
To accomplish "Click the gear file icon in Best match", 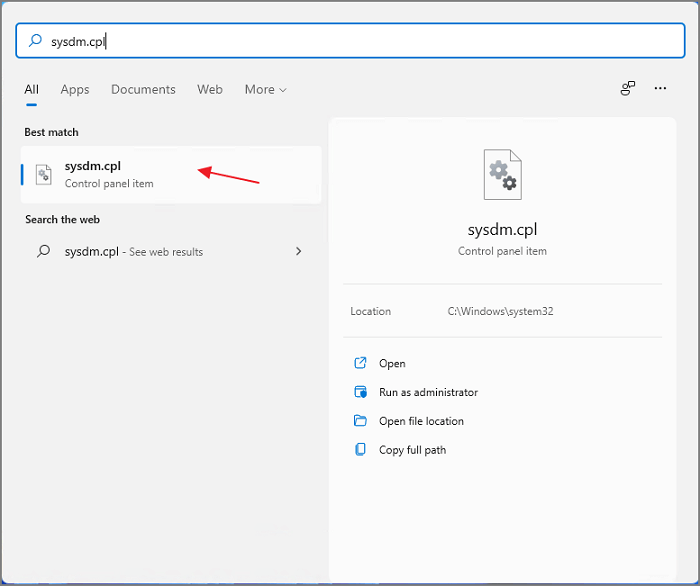I will (x=44, y=175).
